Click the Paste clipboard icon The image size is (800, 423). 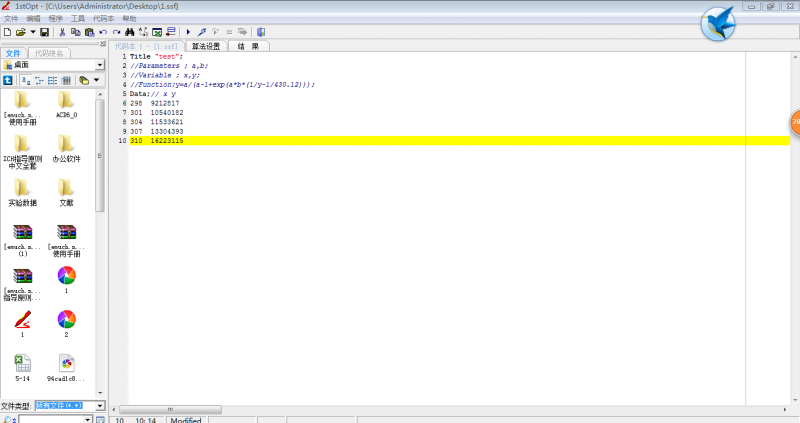tap(89, 32)
